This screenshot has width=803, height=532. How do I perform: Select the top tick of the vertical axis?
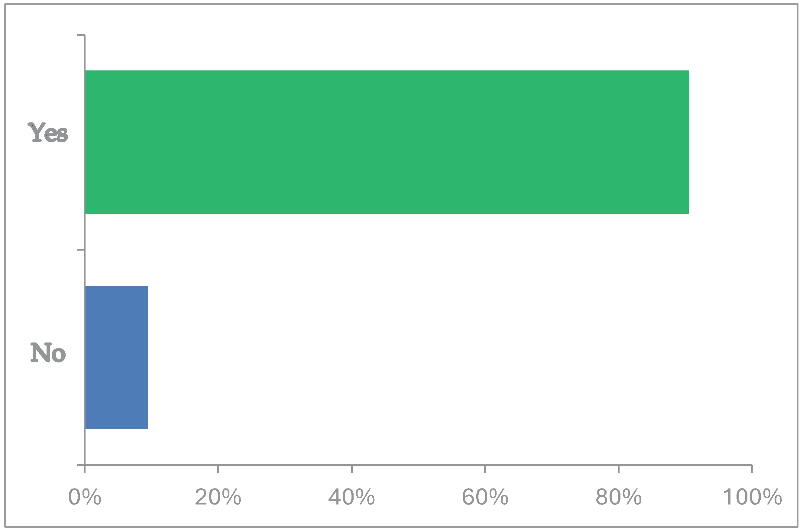click(81, 35)
